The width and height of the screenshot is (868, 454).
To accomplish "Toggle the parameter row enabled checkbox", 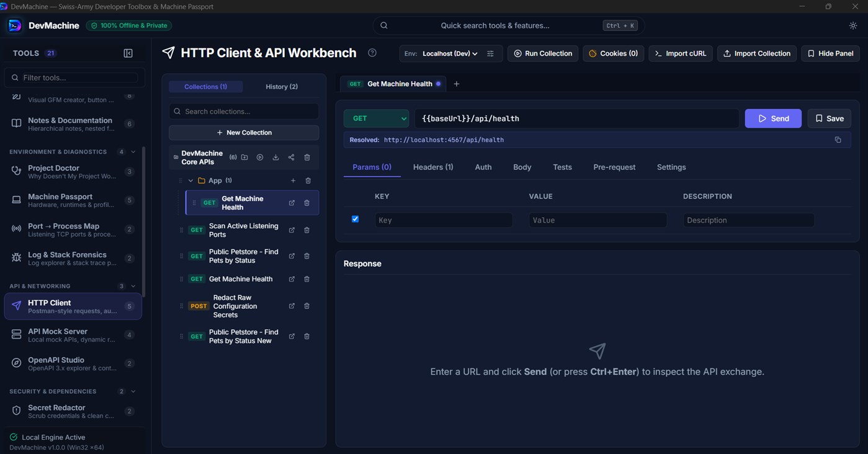I will 355,219.
